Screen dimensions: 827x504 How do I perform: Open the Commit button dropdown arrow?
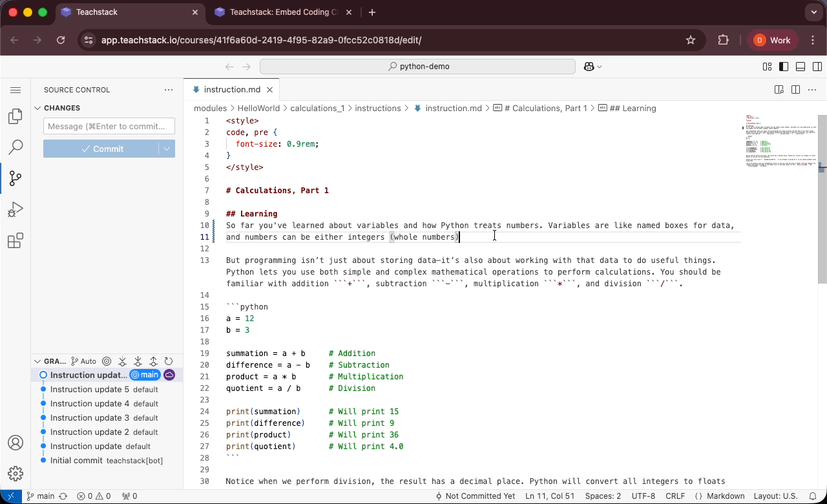tap(167, 149)
